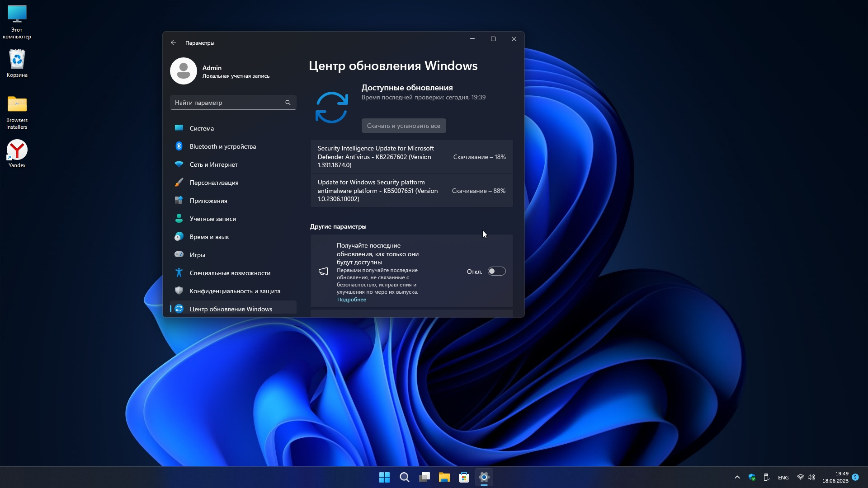Open the ENG language switcher
This screenshot has height=488, width=868.
(x=783, y=478)
